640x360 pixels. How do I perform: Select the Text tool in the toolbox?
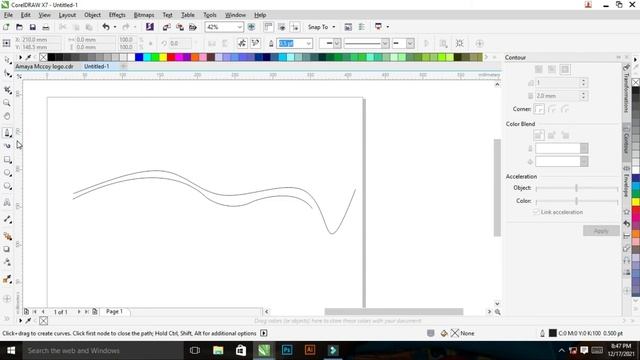(7, 202)
